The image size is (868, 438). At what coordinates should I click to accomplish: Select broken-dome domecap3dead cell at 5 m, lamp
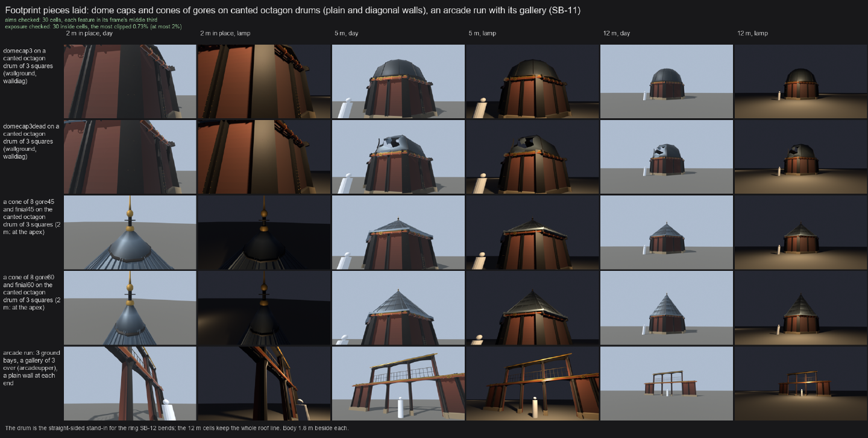point(532,157)
